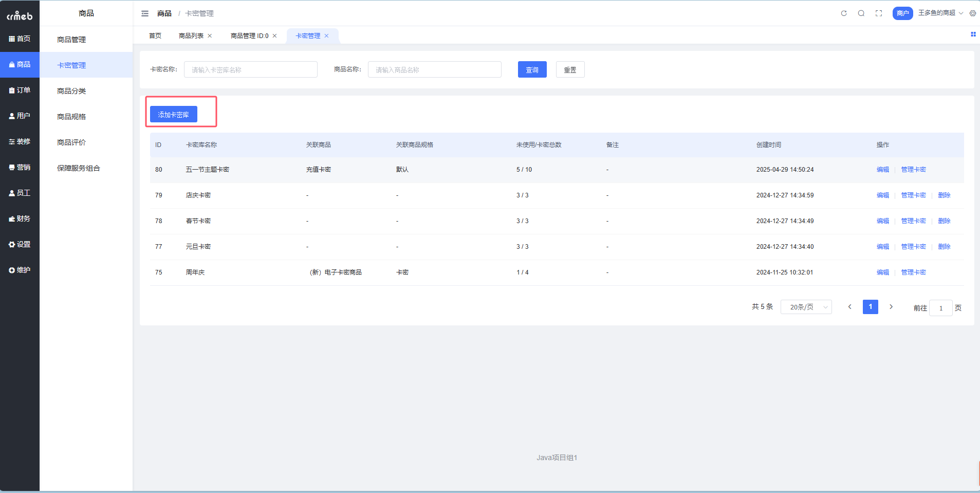The width and height of the screenshot is (980, 493).
Task: Open the search magnifier icon
Action: (861, 13)
